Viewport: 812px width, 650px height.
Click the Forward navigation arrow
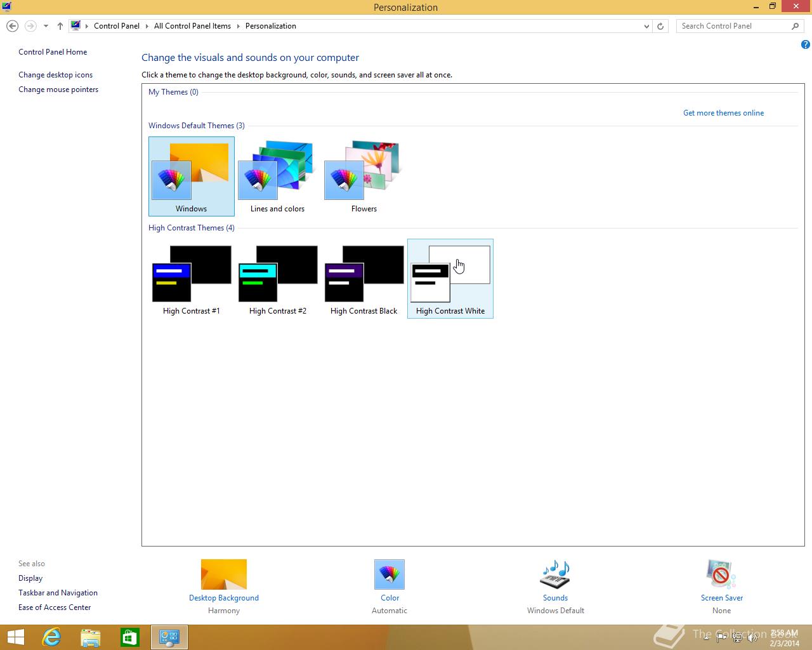(x=30, y=26)
